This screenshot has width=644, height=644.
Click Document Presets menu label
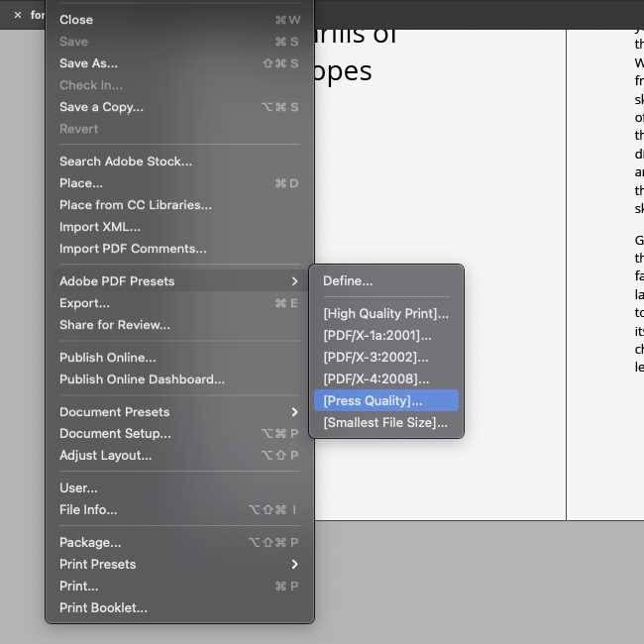pyautogui.click(x=115, y=412)
